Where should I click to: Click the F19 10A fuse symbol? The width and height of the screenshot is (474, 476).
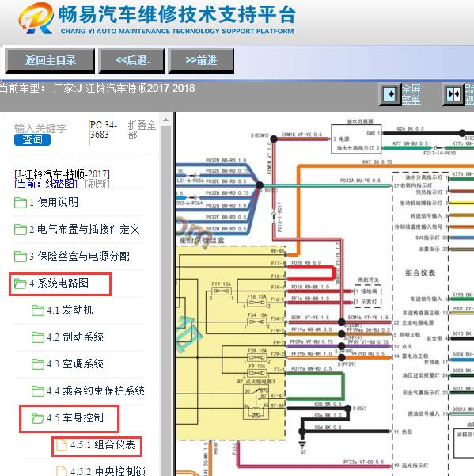(x=221, y=291)
